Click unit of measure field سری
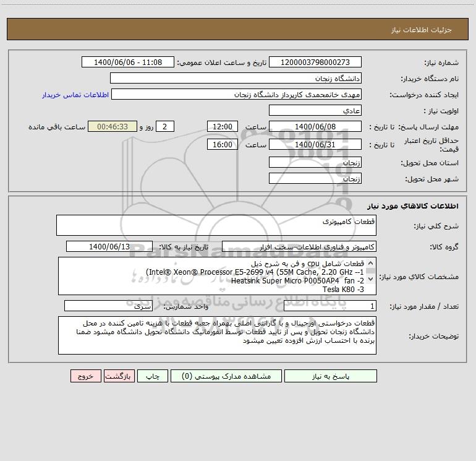The width and height of the screenshot is (476, 461). coord(108,306)
